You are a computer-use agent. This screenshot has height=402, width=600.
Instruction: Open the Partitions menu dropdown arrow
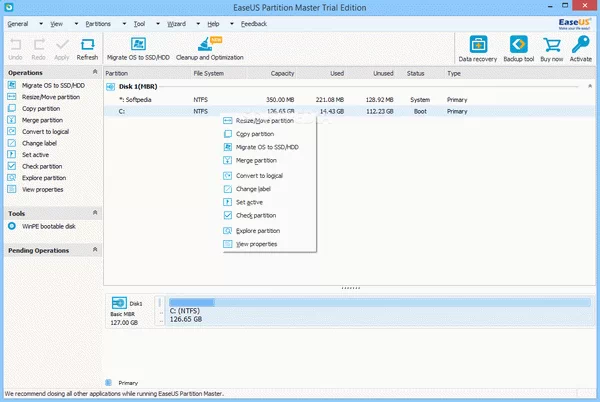pyautogui.click(x=124, y=24)
